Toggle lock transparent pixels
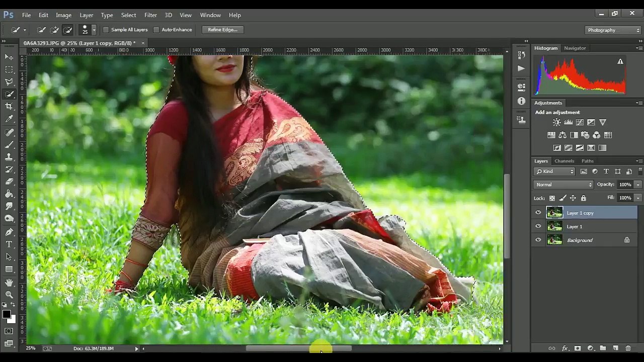The height and width of the screenshot is (362, 644). (552, 198)
